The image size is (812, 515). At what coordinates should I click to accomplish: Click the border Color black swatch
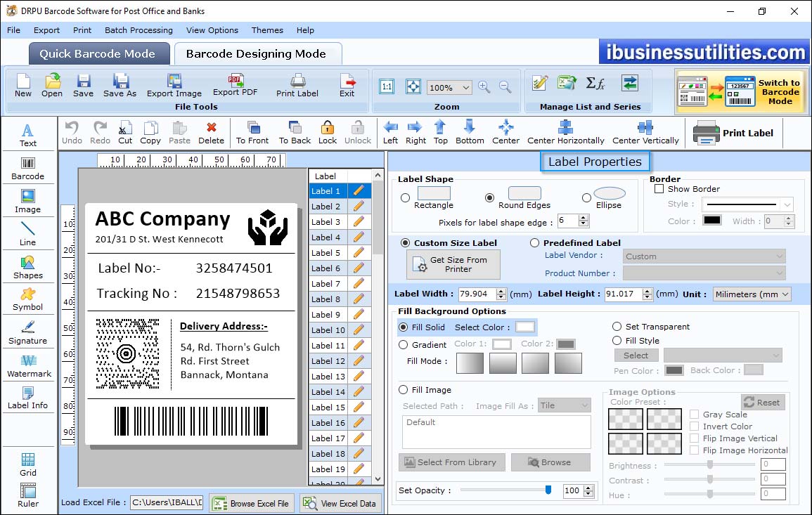coord(711,220)
